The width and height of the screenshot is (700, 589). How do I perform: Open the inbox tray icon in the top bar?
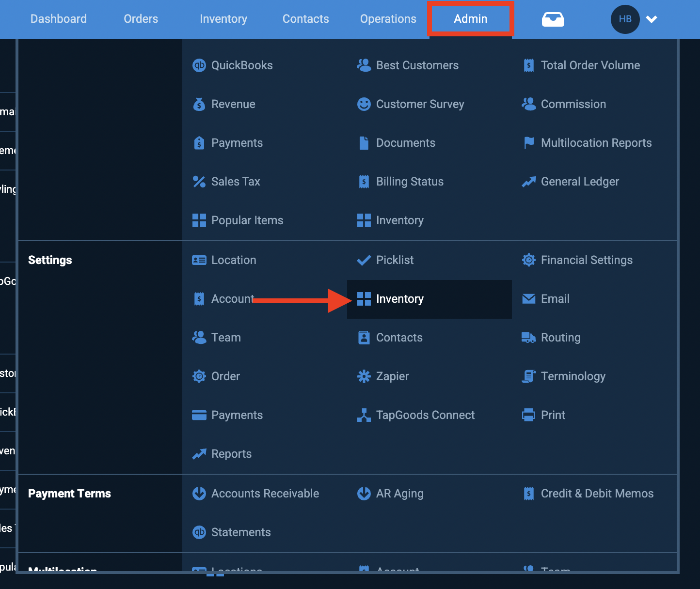click(553, 19)
